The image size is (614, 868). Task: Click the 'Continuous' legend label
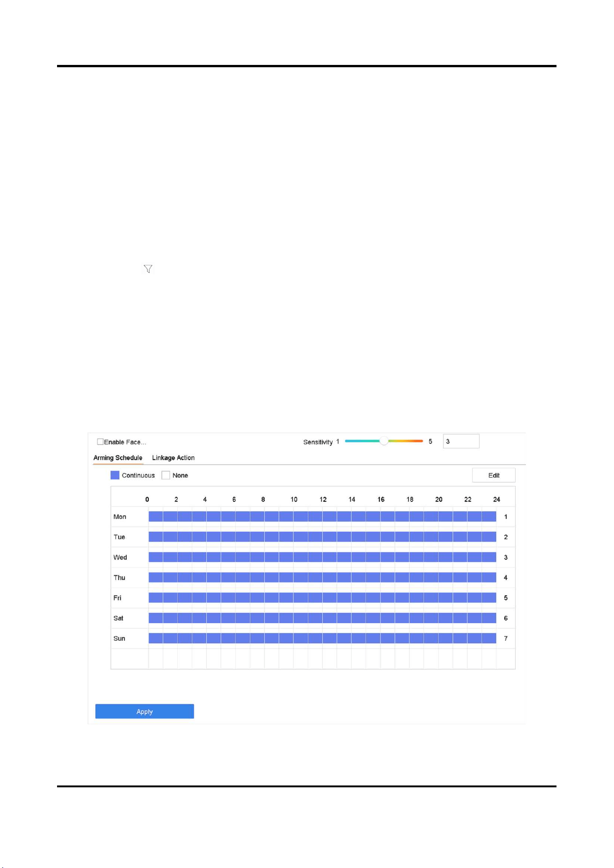coord(138,475)
